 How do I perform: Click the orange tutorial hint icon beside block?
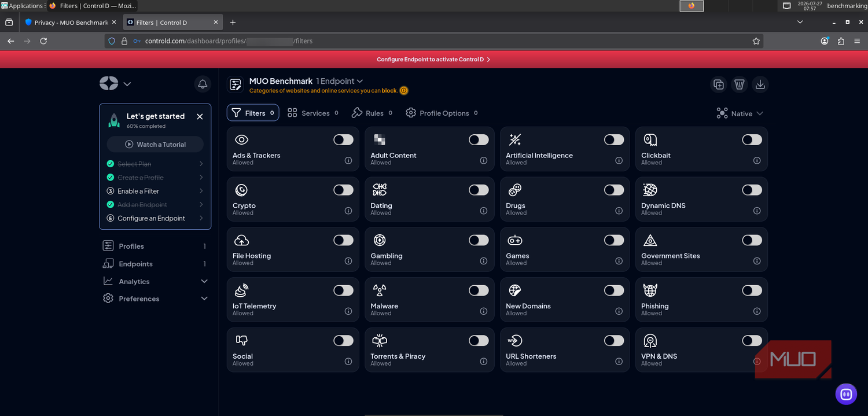pos(404,91)
